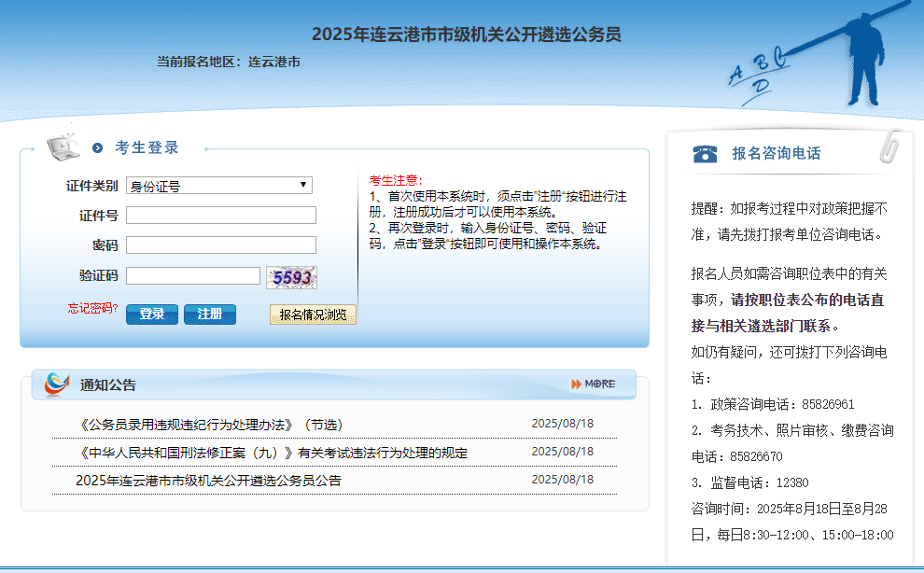Open the 刑法修正案（九） notice link

coord(273,453)
